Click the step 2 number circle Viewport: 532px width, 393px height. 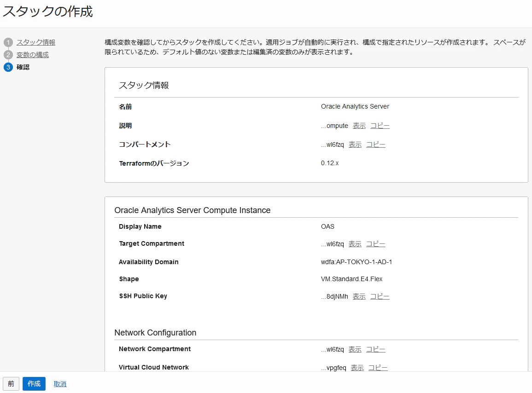point(8,55)
